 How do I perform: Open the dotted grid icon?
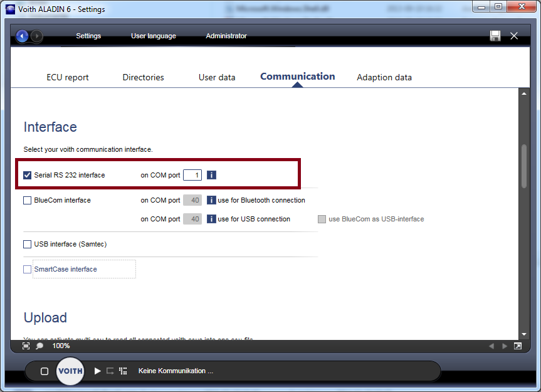(x=123, y=371)
